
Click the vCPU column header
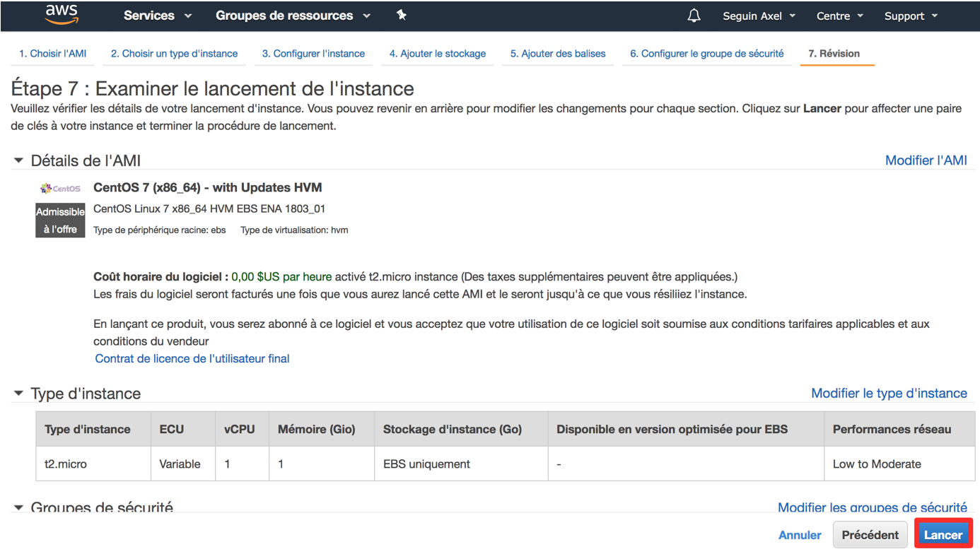coord(242,429)
